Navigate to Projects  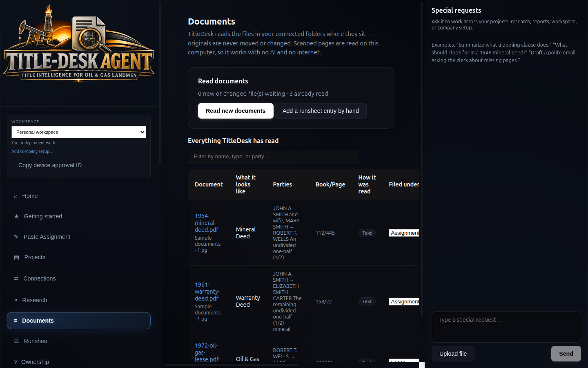(x=79, y=257)
